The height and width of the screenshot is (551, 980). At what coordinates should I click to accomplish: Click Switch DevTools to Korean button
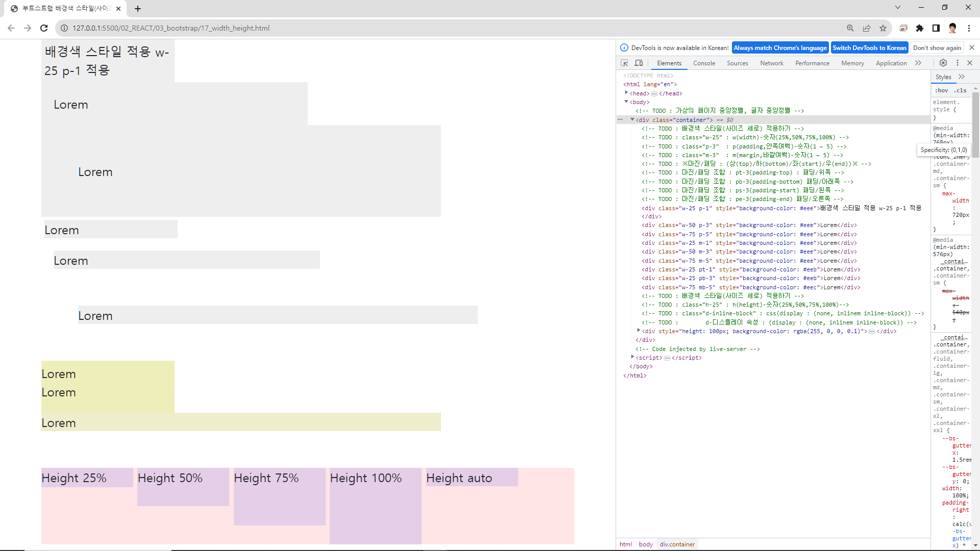coord(869,47)
